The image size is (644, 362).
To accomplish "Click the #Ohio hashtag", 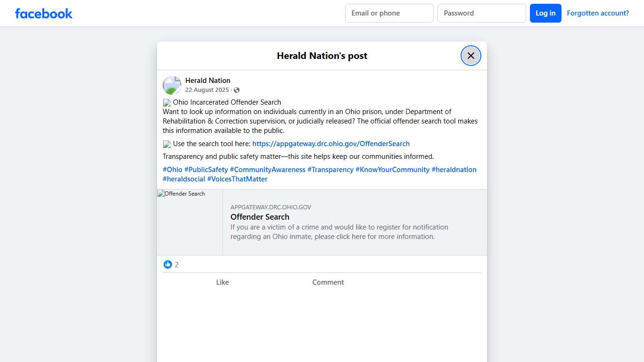I will tap(172, 169).
